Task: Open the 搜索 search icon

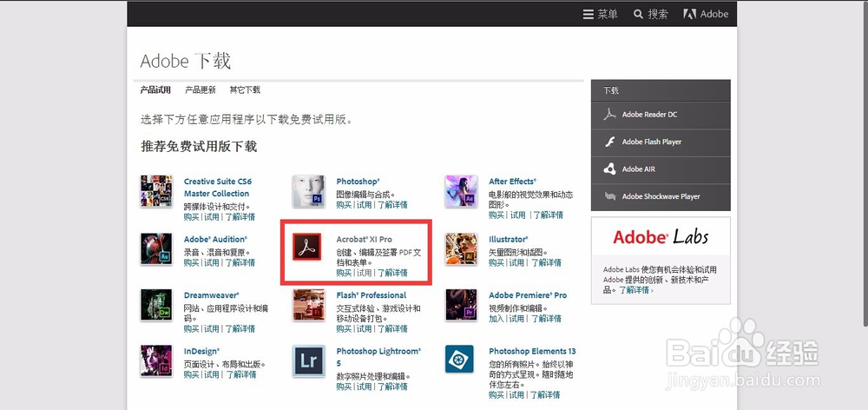Action: pos(650,15)
